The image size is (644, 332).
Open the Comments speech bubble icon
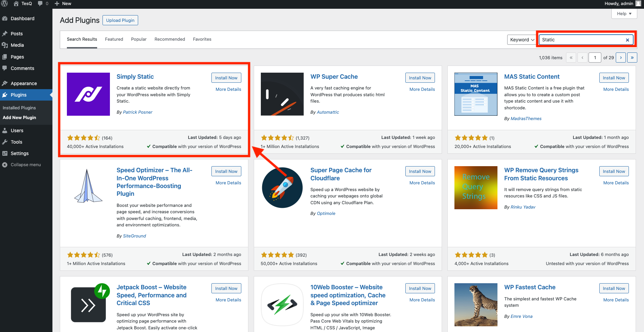pos(5,68)
